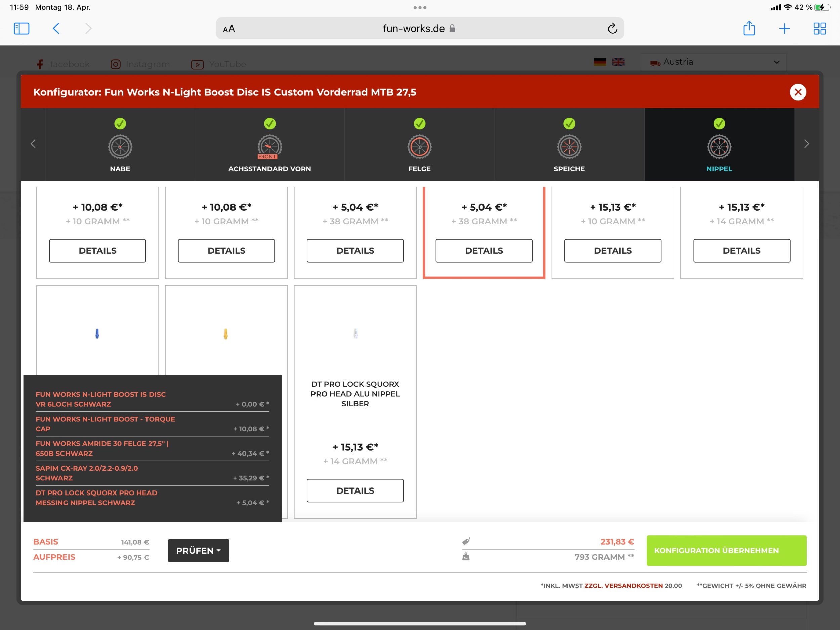840x630 pixels.
Task: Click the FELGE rim wheel icon
Action: click(419, 147)
